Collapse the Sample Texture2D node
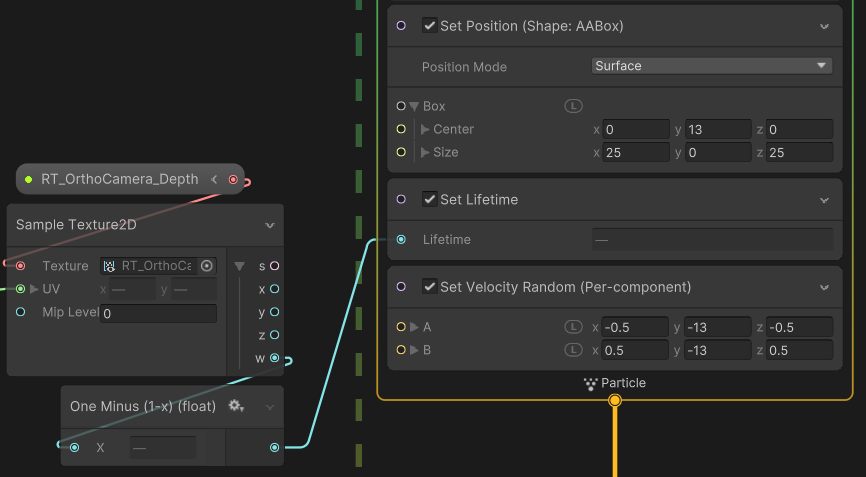 click(x=269, y=225)
